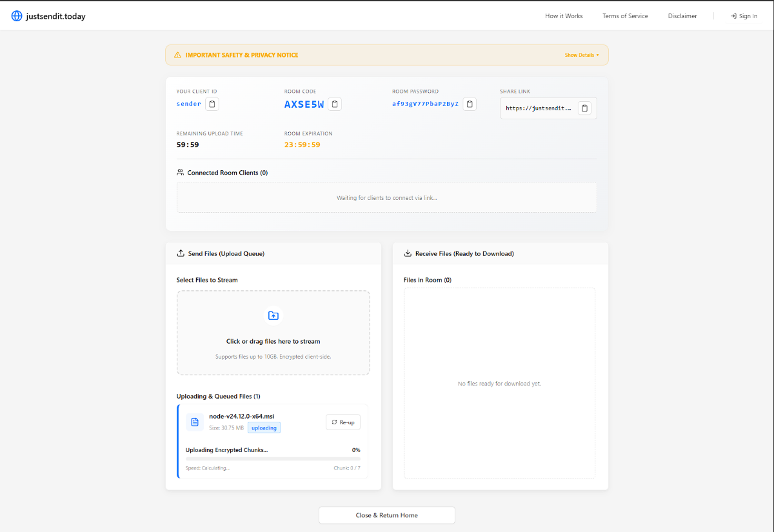Click the 'Speed: Calculating...' text
This screenshot has width=774, height=532.
(x=208, y=468)
